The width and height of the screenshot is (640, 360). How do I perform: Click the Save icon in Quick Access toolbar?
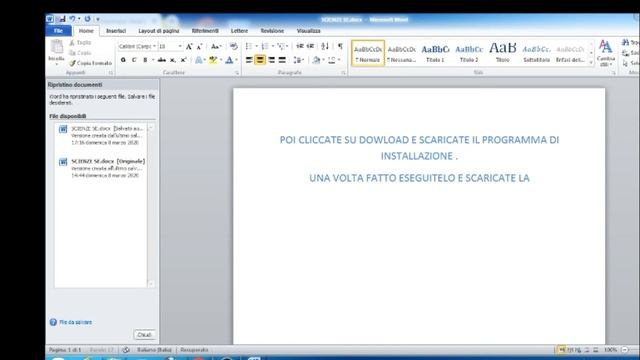pyautogui.click(x=61, y=19)
